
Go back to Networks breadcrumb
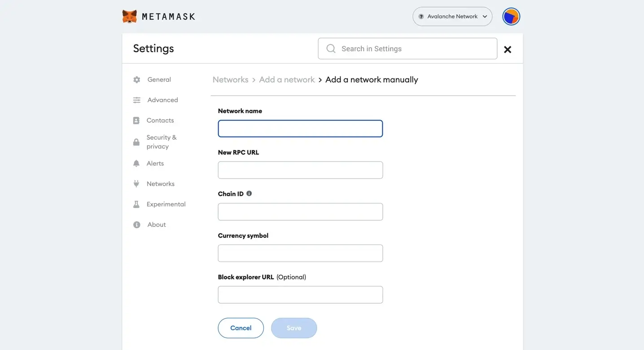230,79
